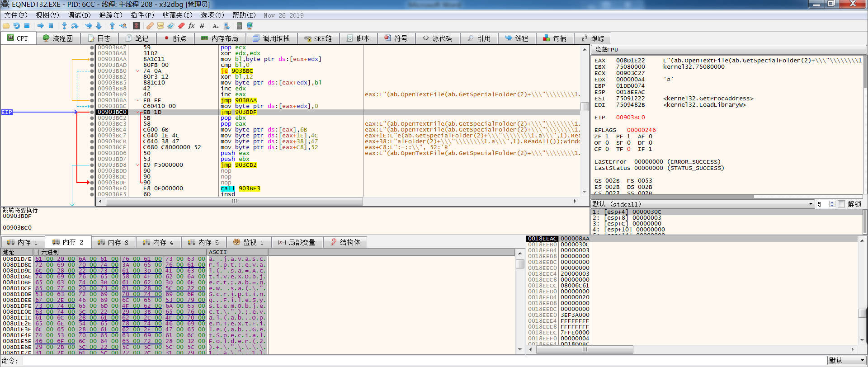Screen dimensions: 868x367
Task: Pause execution with the pause icon
Action: pyautogui.click(x=51, y=26)
